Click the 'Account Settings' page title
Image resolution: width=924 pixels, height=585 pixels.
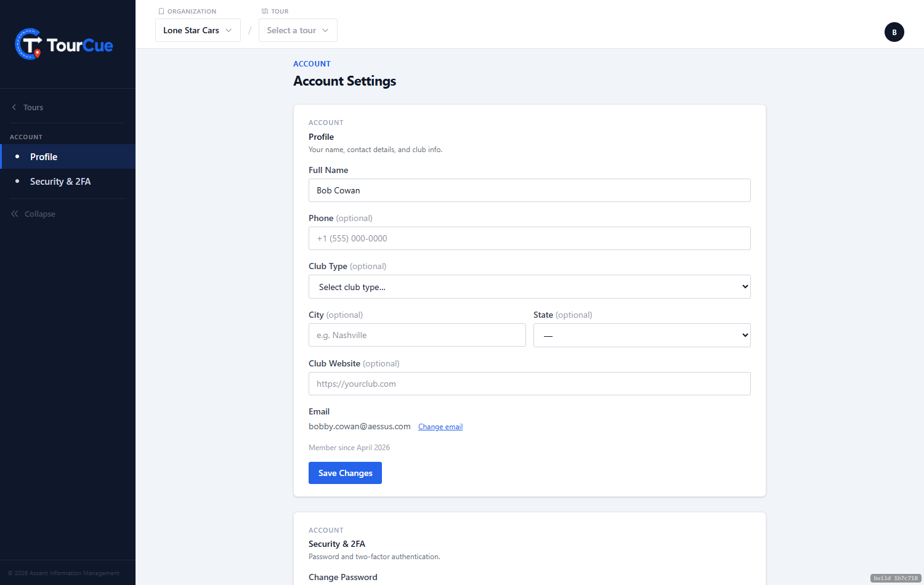[x=345, y=81]
